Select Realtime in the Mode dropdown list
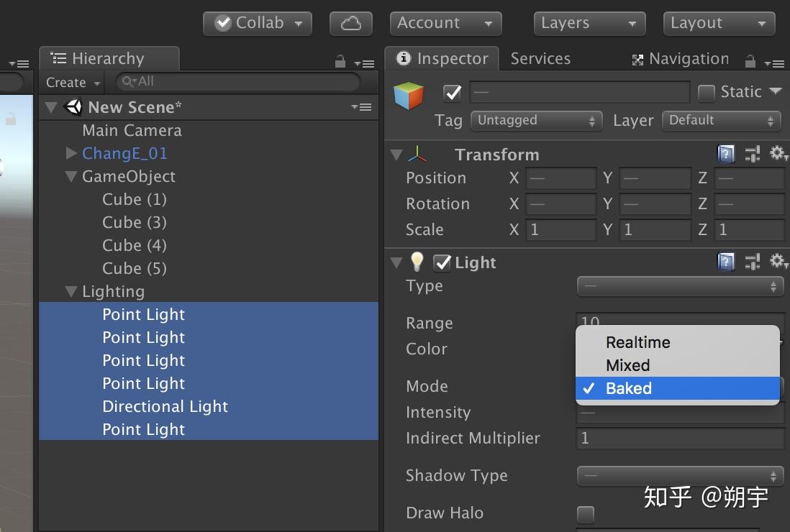Image resolution: width=790 pixels, height=532 pixels. [x=637, y=342]
